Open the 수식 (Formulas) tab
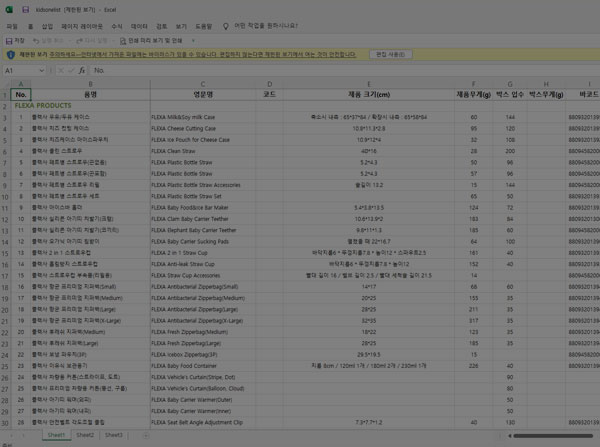Screen dimensions: 600x447 click(117, 26)
